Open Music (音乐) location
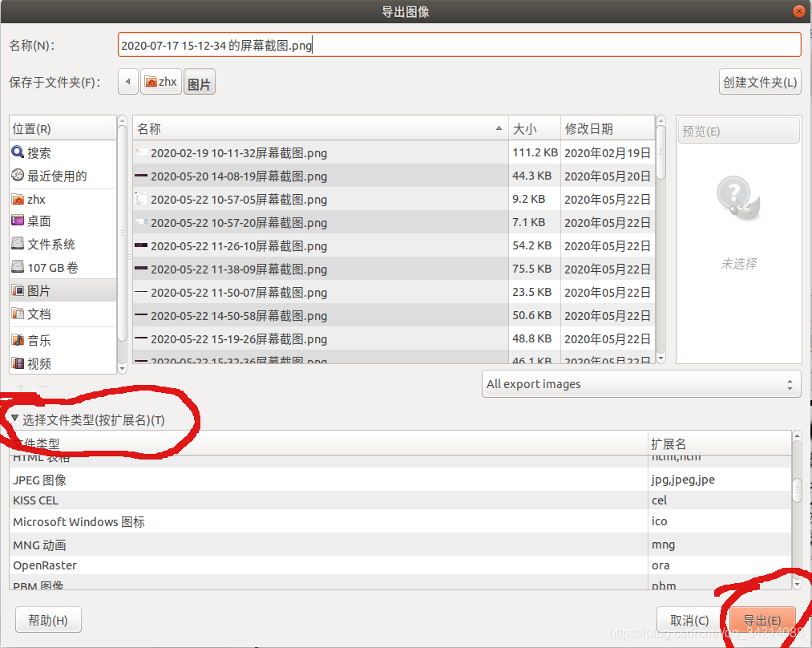Screen dimensions: 812x648 point(63,340)
